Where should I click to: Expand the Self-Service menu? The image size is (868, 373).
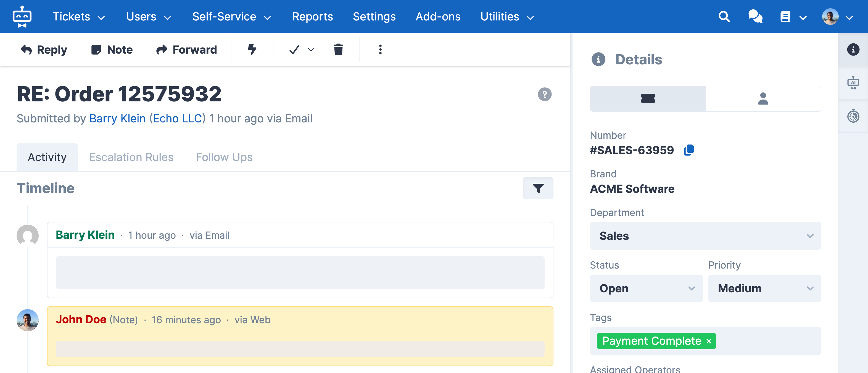click(x=231, y=17)
